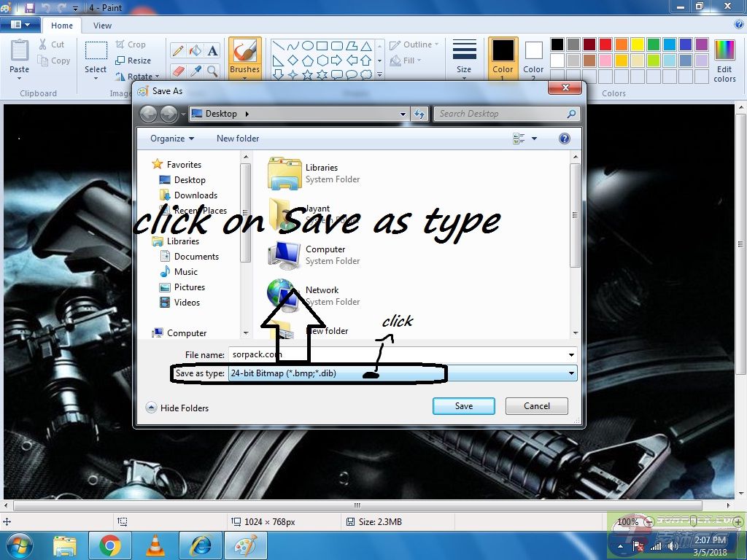Open the Save as type dropdown
This screenshot has width=747, height=560.
click(x=571, y=373)
